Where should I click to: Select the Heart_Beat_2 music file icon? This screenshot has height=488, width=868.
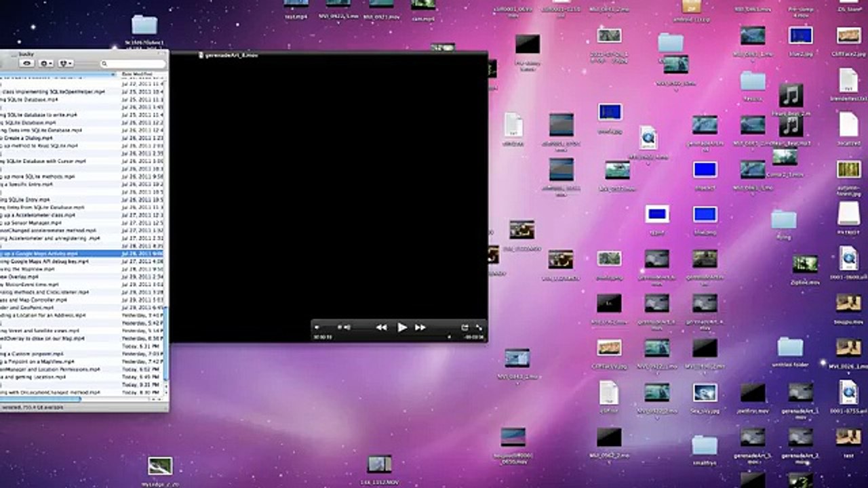(791, 95)
